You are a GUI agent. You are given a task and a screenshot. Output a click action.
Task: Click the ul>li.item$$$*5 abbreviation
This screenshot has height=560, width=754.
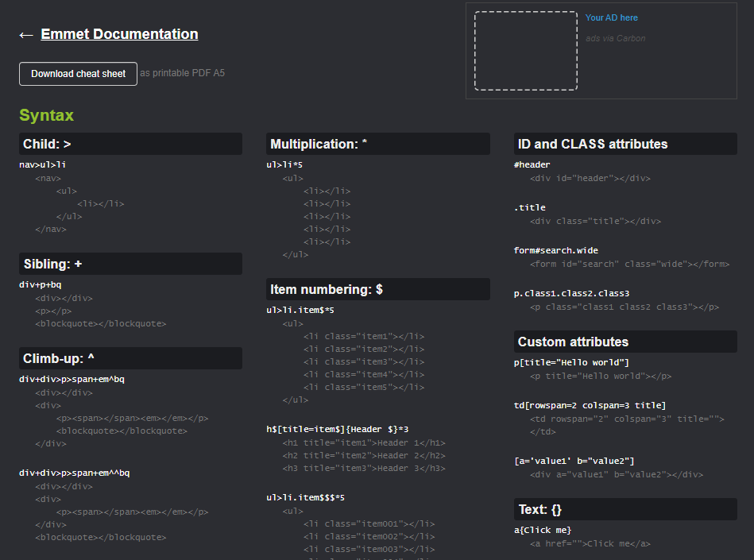click(x=305, y=498)
